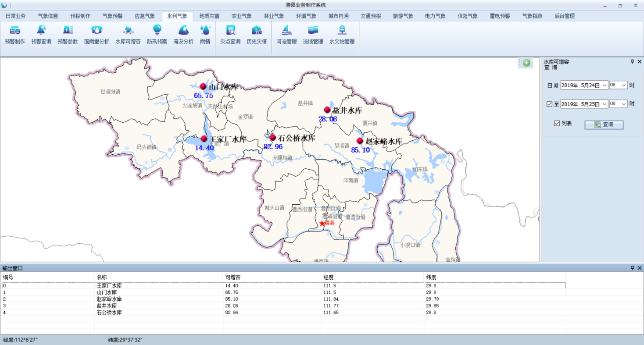Screen dimensions: 644x345
Task: Select the 王家厂水库 row in output table
Action: click(109, 285)
